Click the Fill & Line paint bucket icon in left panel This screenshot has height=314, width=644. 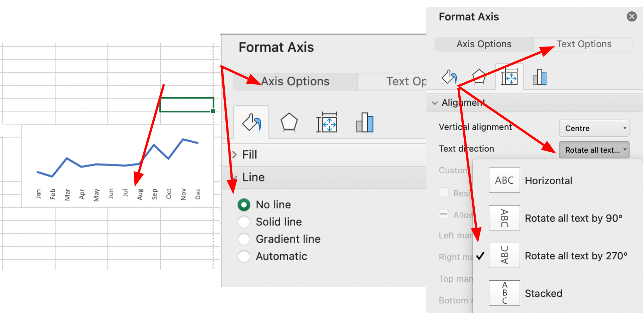point(252,122)
